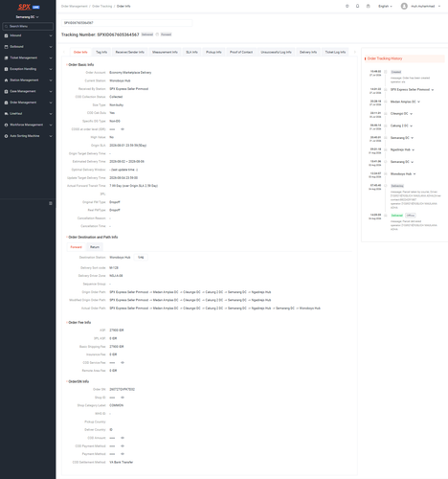Select the Return path tab
Viewport: 448px width, 479px height.
tap(95, 247)
